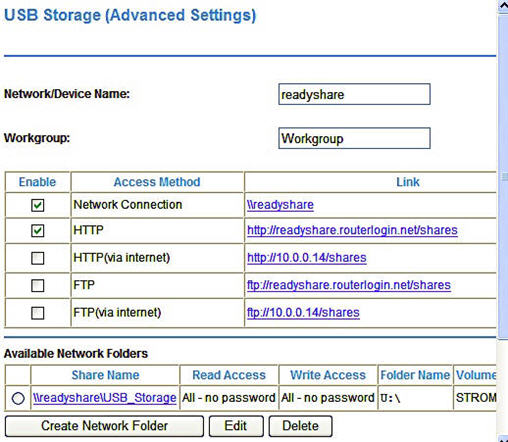Open the ftp://10.0.0.14/shares link
508x442 pixels.
[x=303, y=313]
